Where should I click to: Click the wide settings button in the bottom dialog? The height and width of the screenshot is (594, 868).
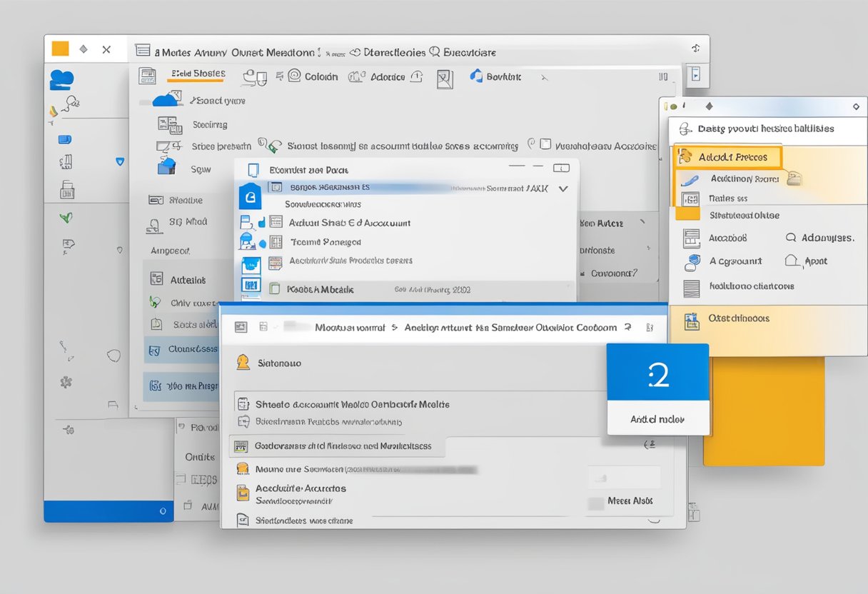(334, 445)
